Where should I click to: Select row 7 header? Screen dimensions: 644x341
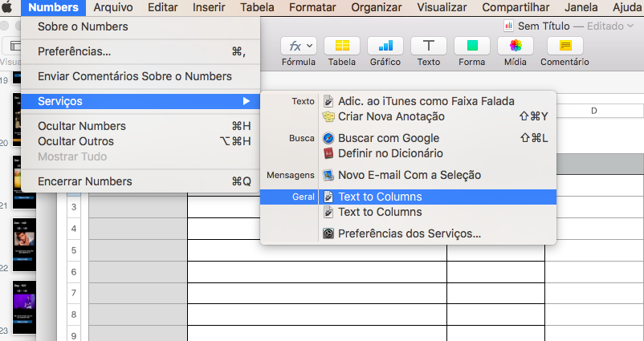[74, 293]
